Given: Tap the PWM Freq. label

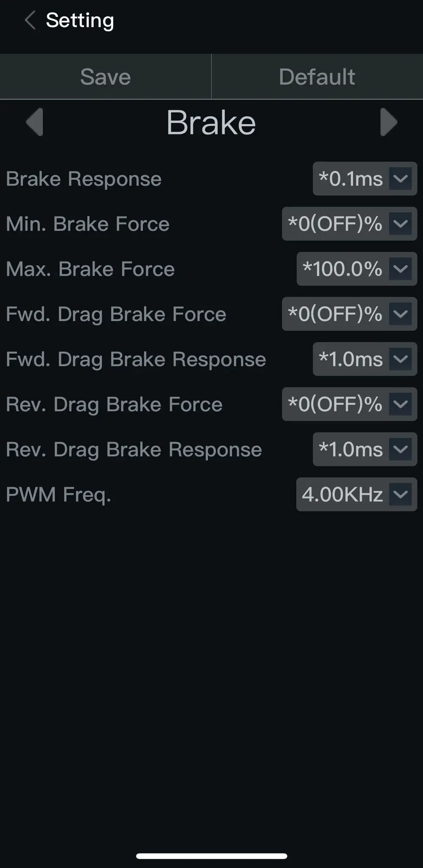Looking at the screenshot, I should coord(58,495).
